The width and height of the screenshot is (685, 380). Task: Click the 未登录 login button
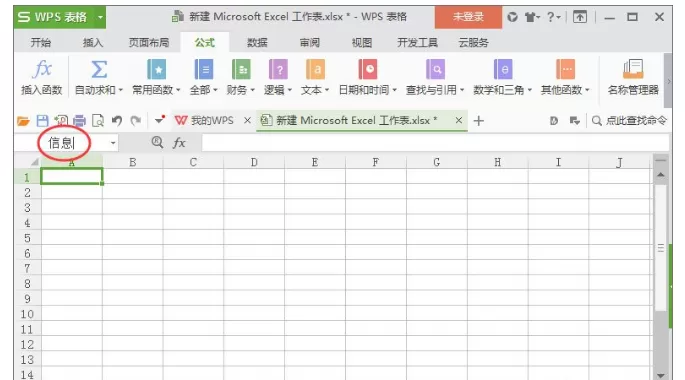click(468, 17)
